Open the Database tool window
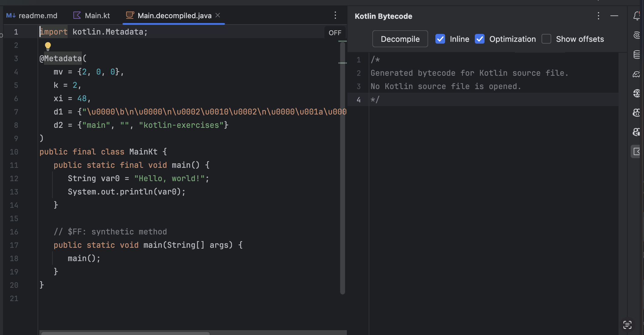This screenshot has height=335, width=644. [x=637, y=55]
